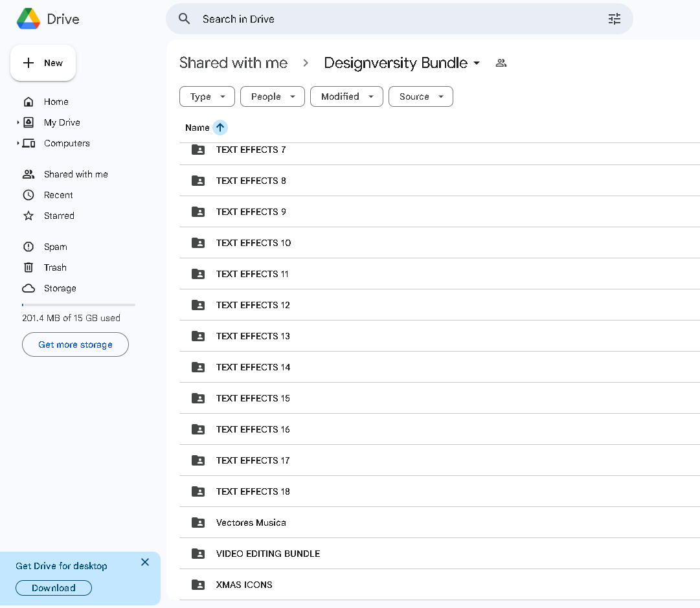Dismiss the Get Drive for desktop banner
Viewport: 700px width, 608px height.
click(145, 562)
